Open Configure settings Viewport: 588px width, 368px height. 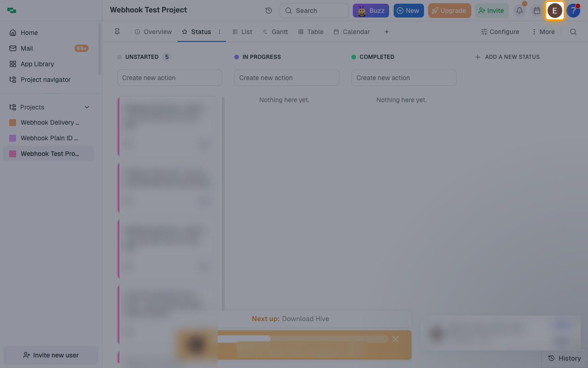tap(500, 32)
